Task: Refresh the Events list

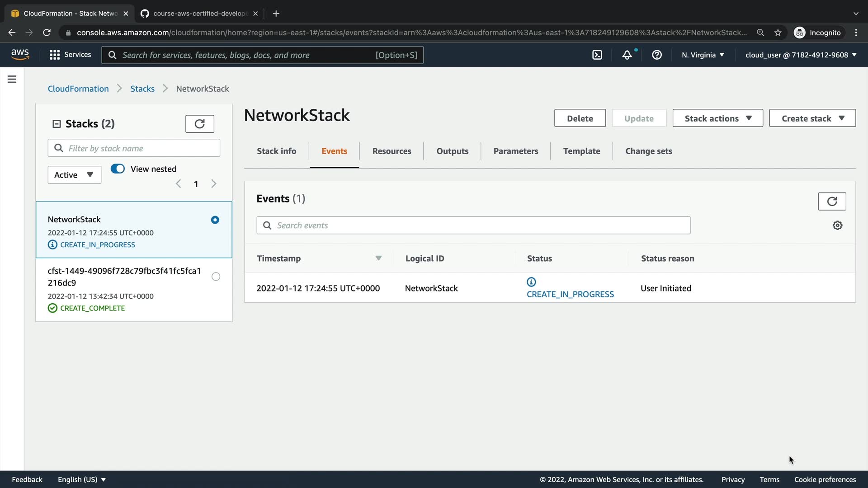Action: pyautogui.click(x=832, y=202)
